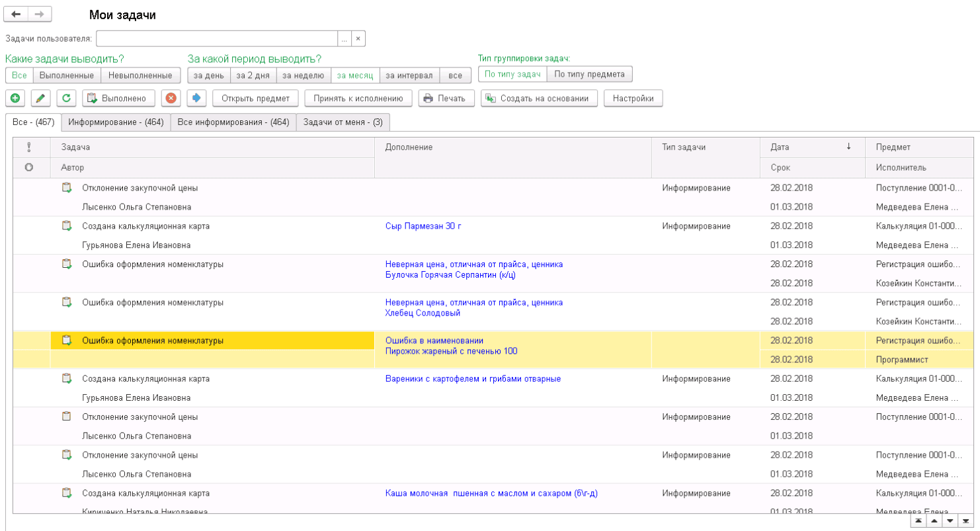Image resolution: width=980 pixels, height=531 pixels.
Task: Refresh the task list with the green arrow icon
Action: click(x=66, y=98)
